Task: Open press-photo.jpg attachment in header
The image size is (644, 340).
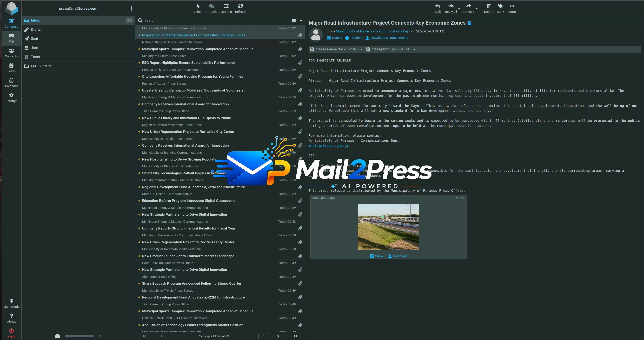Action: click(x=389, y=49)
